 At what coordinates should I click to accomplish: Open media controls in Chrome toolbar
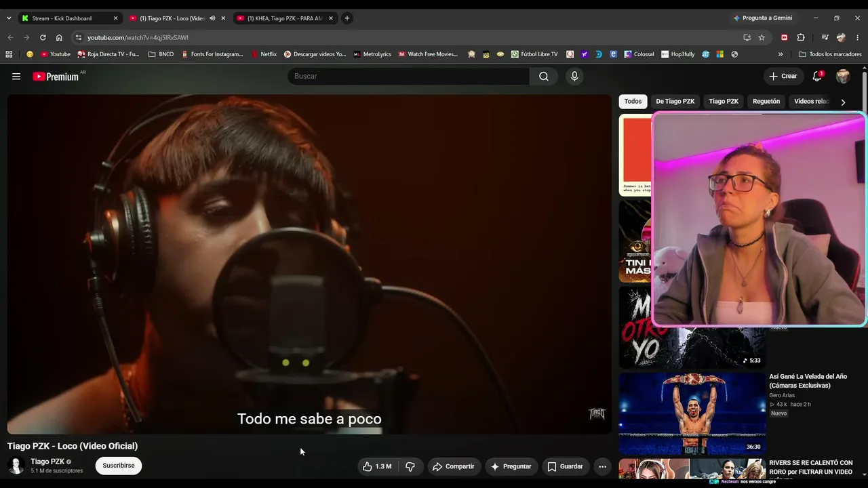[825, 37]
